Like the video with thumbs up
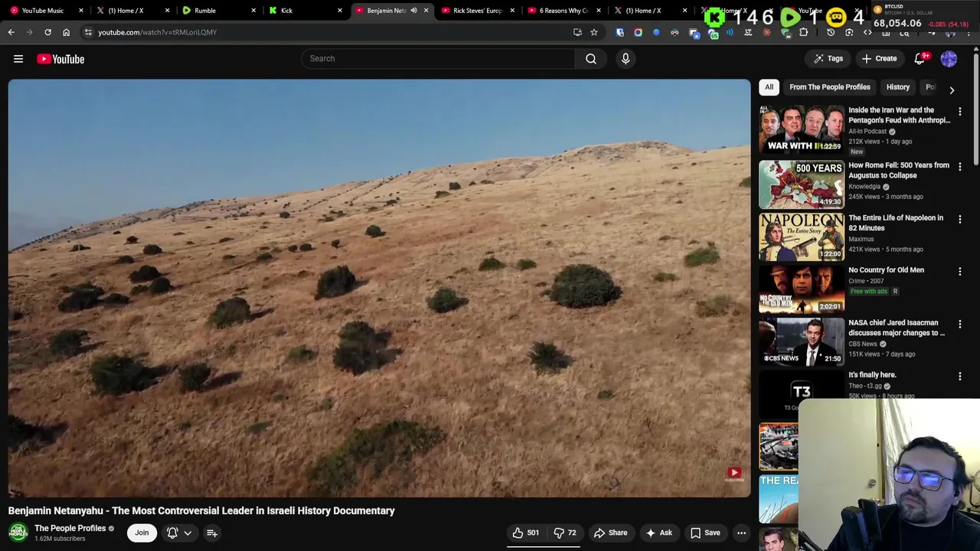Screen dimensions: 980x551 point(525,533)
